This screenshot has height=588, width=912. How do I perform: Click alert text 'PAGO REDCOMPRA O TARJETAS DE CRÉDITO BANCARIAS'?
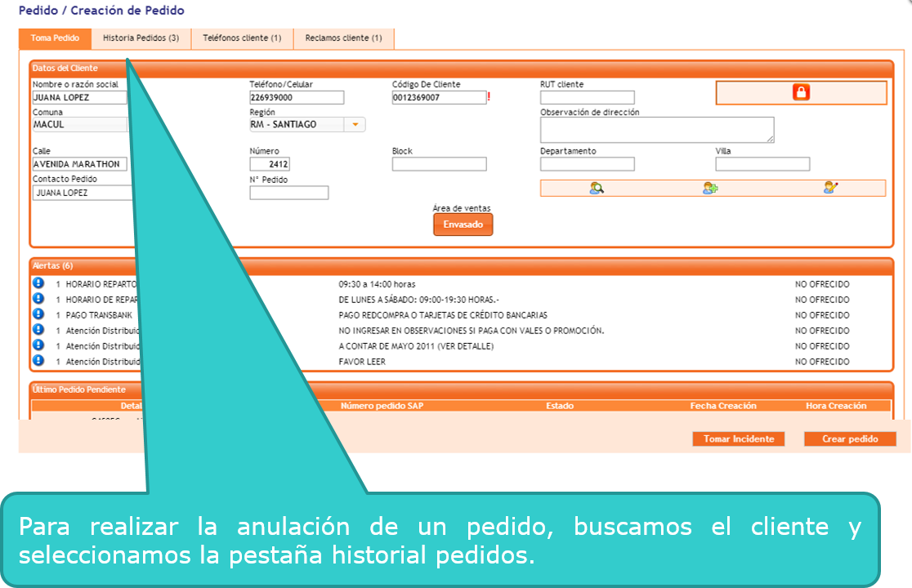[x=443, y=315]
